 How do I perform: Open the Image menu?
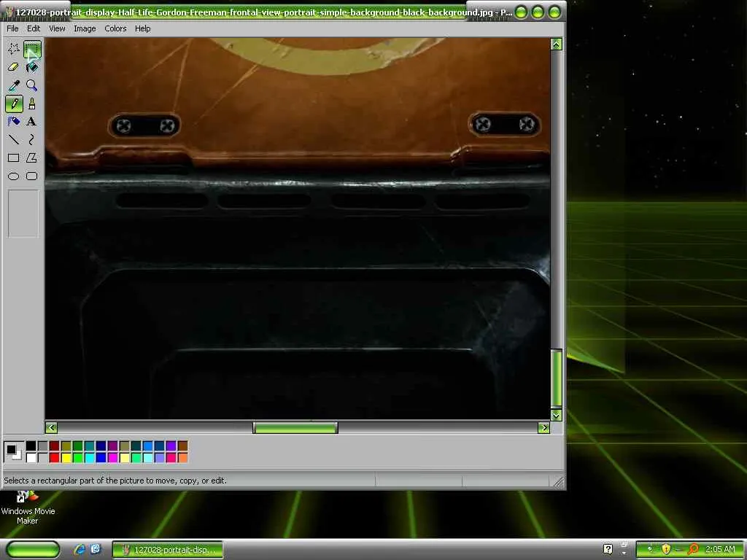pyautogui.click(x=85, y=28)
